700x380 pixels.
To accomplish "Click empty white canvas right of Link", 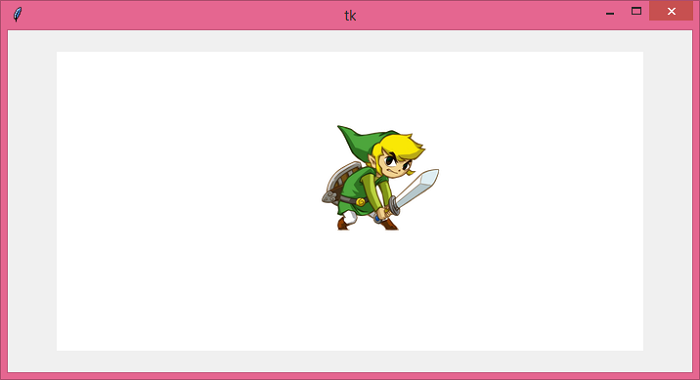I will click(x=540, y=201).
